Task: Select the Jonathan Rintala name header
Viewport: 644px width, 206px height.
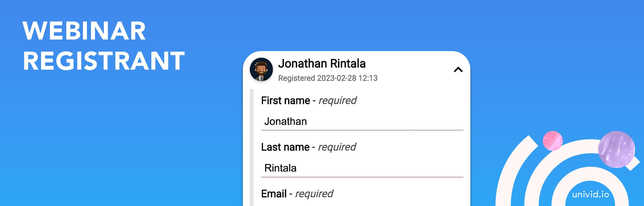Action: [322, 64]
